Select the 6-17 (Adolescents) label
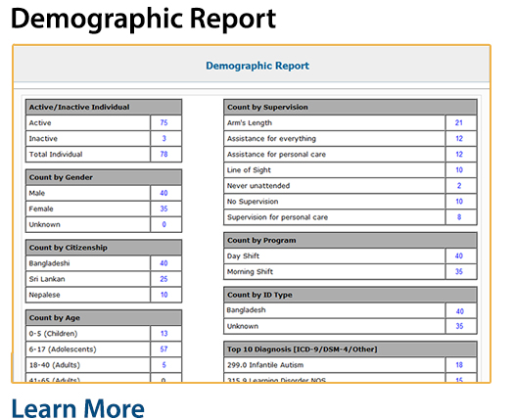The width and height of the screenshot is (514, 420). [63, 350]
